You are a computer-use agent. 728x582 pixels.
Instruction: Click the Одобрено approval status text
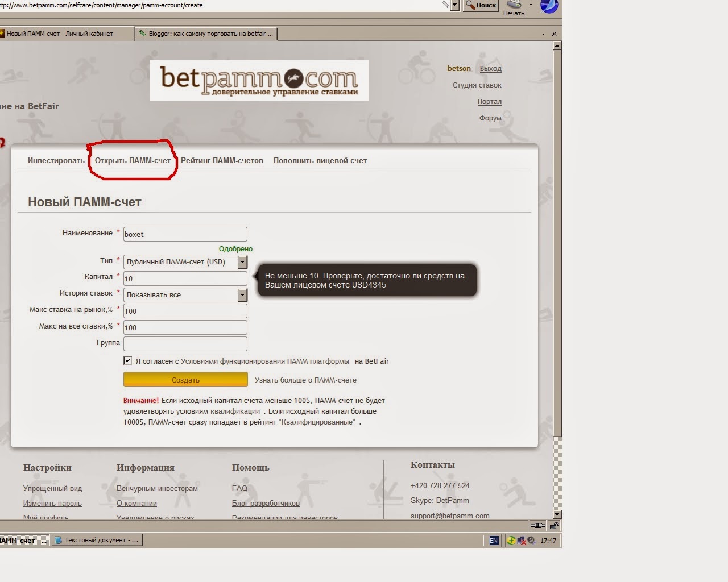tap(235, 249)
